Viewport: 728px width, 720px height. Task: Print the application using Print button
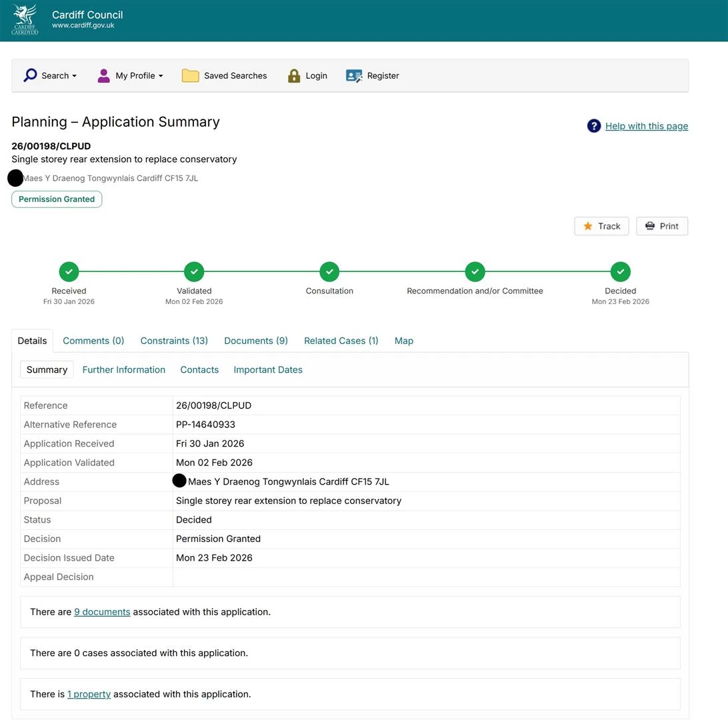point(661,226)
